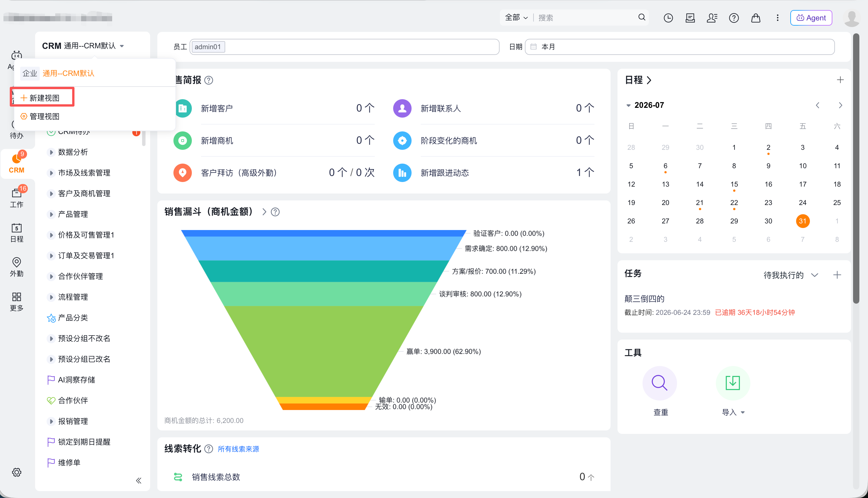Click the main page vertical scrollbar

pyautogui.click(x=856, y=168)
